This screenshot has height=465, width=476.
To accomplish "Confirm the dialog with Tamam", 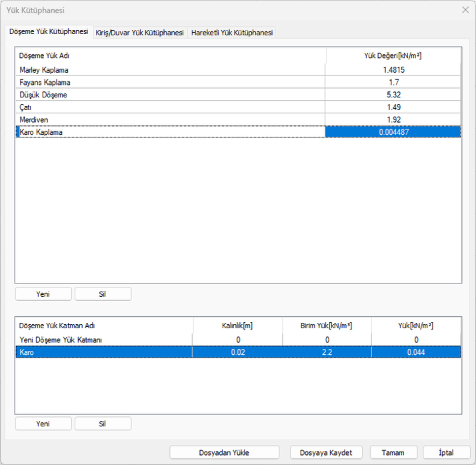I will 393,452.
